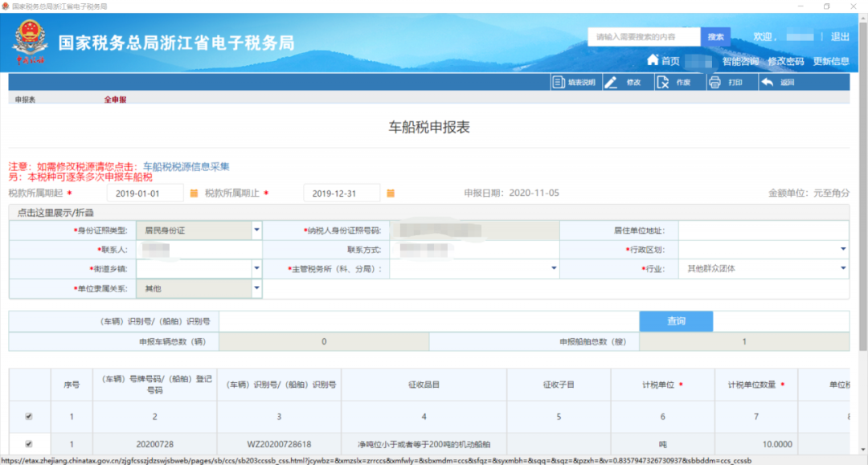Click the header search input field
Viewport: 868px width, 465px height.
coord(644,37)
